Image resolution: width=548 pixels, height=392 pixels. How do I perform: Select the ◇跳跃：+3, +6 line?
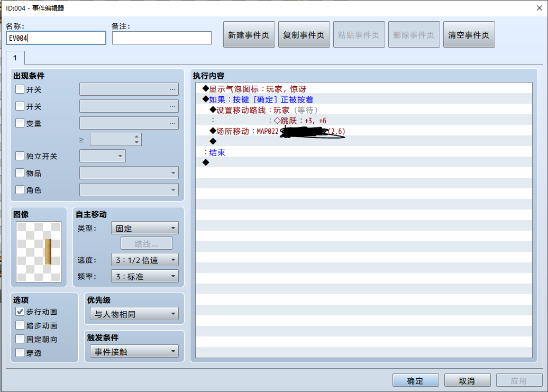364,121
